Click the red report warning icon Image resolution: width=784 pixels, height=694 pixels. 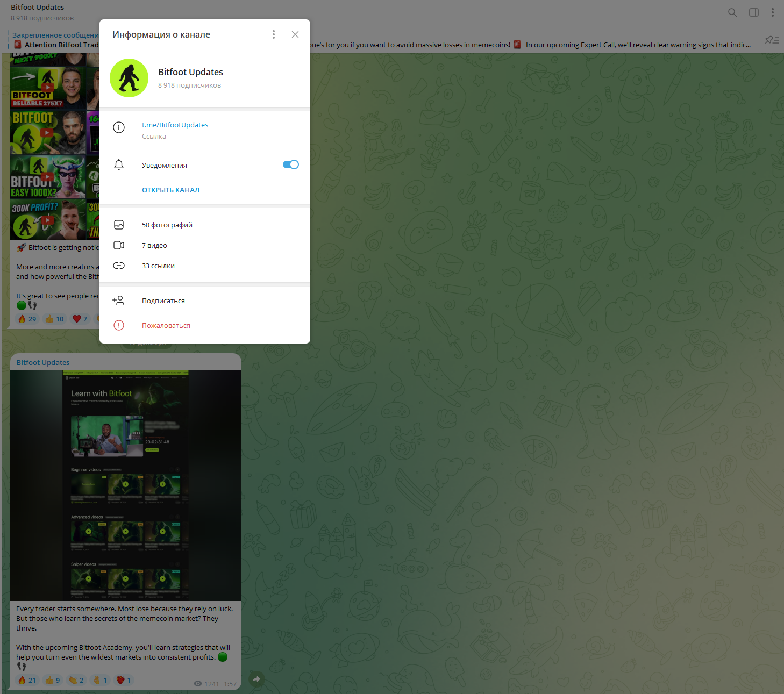coord(119,325)
